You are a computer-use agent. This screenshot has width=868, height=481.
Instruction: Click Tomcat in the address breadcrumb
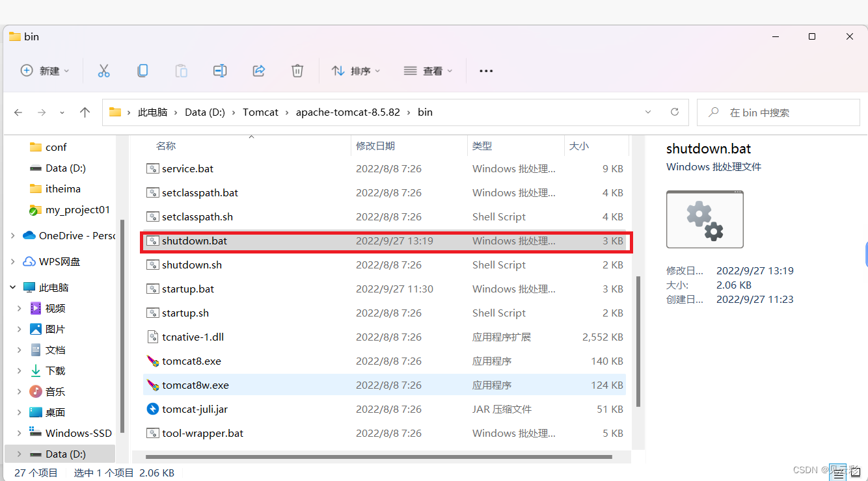click(260, 112)
